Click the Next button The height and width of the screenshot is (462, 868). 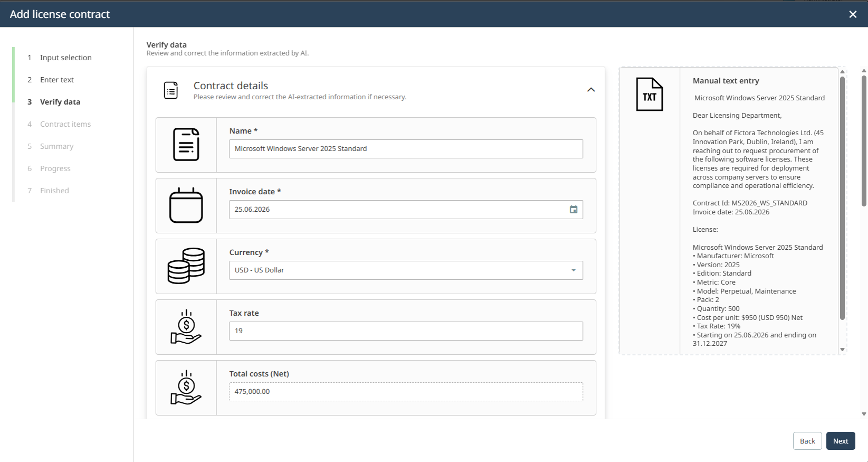point(841,441)
